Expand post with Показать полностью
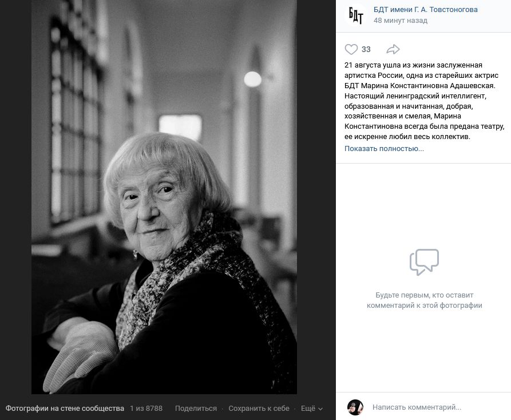511x420 pixels. pyautogui.click(x=384, y=149)
